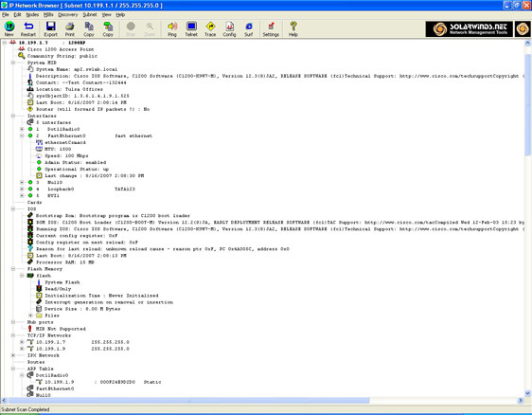Collapse the System MIB section
532x415 pixels.
tap(13, 63)
